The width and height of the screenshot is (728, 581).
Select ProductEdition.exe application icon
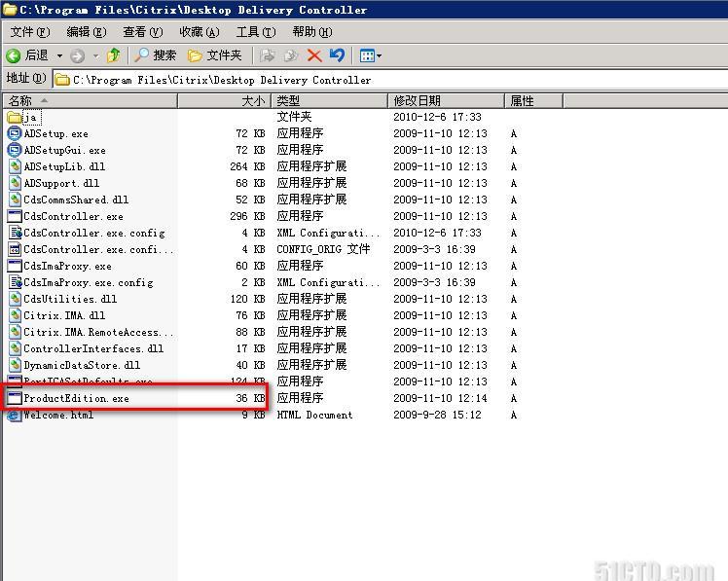15,398
